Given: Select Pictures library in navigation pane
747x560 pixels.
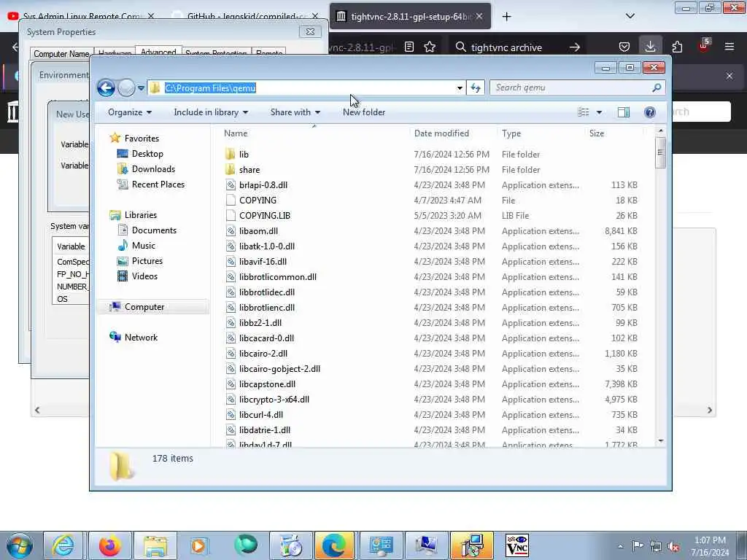Looking at the screenshot, I should 147,261.
